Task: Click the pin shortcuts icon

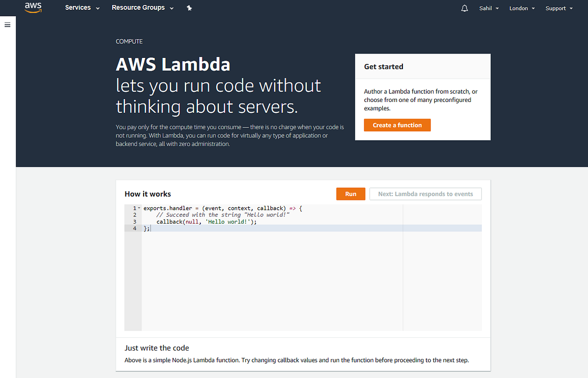Action: pyautogui.click(x=189, y=8)
